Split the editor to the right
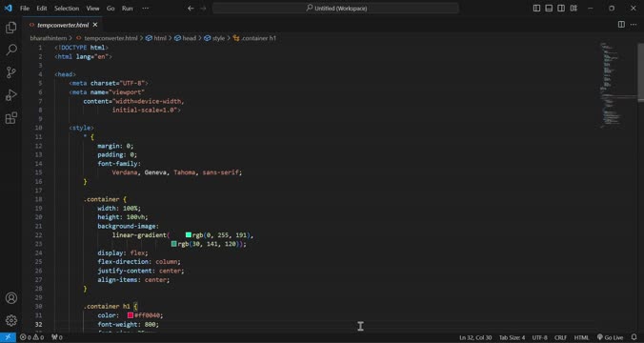This screenshot has height=343, width=644. [x=621, y=25]
